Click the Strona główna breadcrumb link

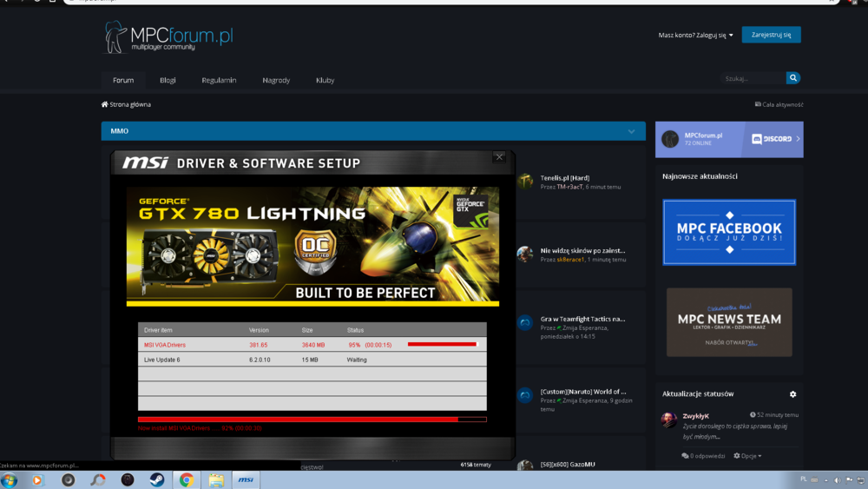[x=130, y=104]
